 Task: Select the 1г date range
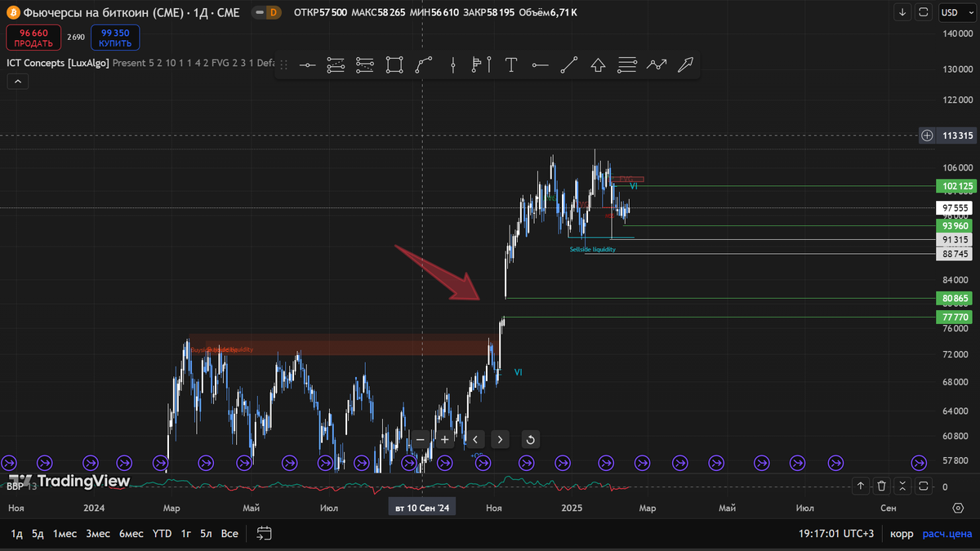pos(186,534)
